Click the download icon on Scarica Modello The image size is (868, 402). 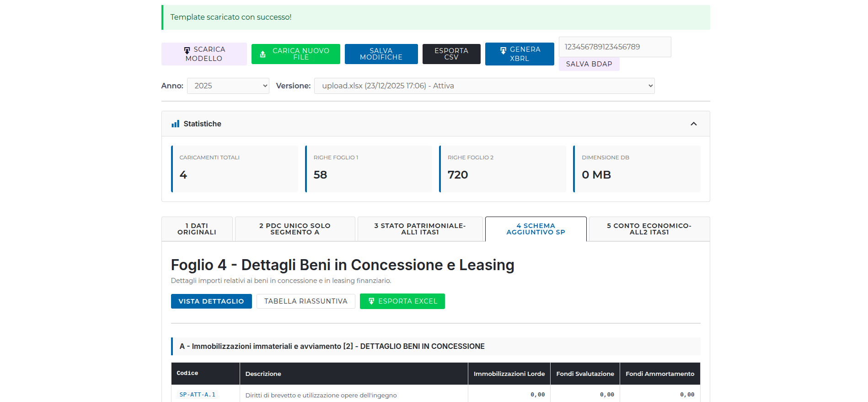pyautogui.click(x=187, y=50)
